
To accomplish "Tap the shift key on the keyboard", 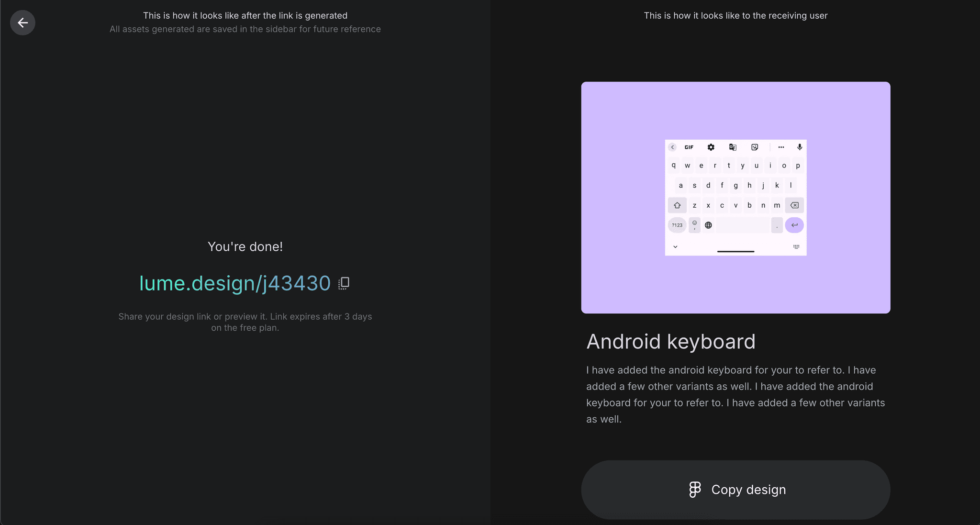I will pyautogui.click(x=677, y=205).
